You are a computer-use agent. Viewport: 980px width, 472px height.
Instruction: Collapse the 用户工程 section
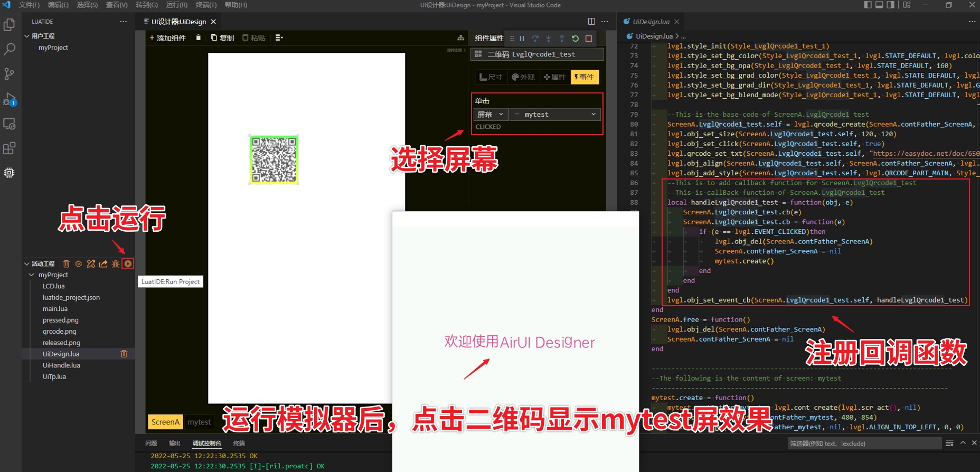click(x=27, y=36)
